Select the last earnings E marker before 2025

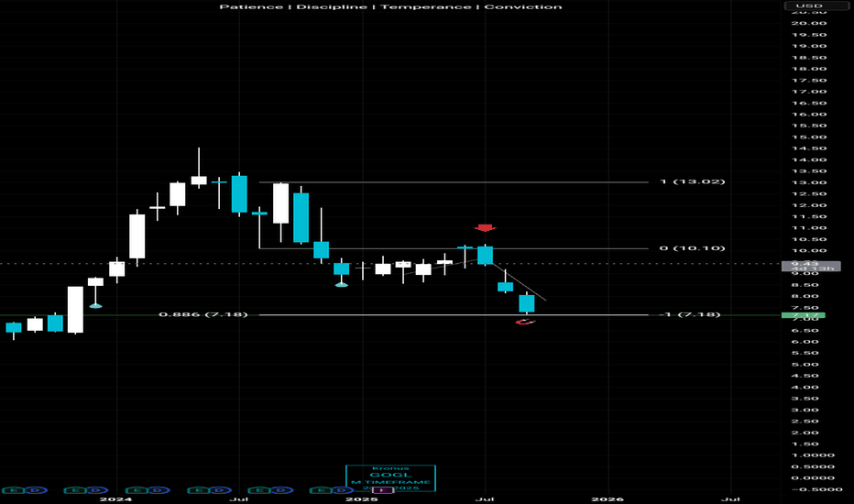tap(322, 490)
